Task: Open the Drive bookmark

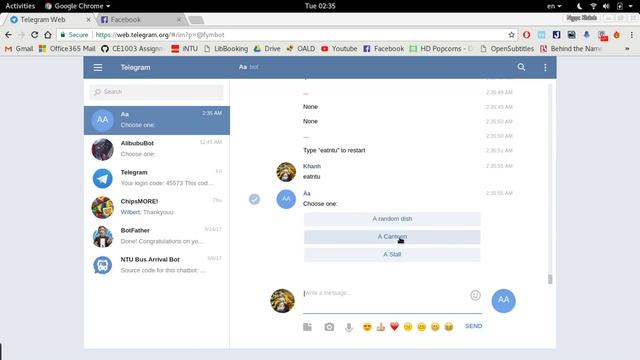Action: pyautogui.click(x=267, y=49)
